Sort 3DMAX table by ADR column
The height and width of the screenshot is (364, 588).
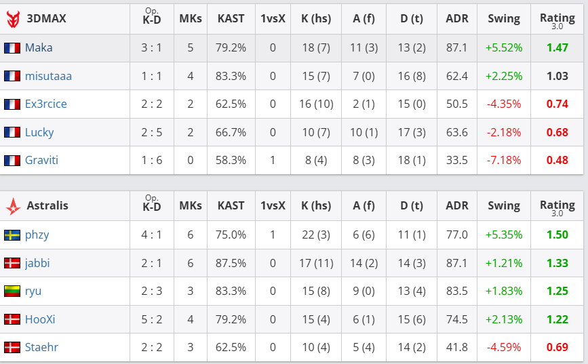click(x=457, y=19)
